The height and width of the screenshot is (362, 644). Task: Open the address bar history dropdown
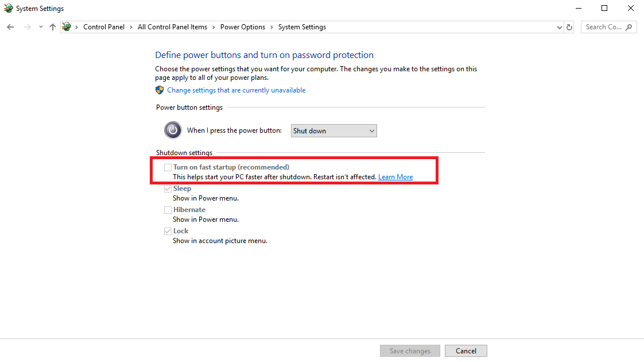559,26
